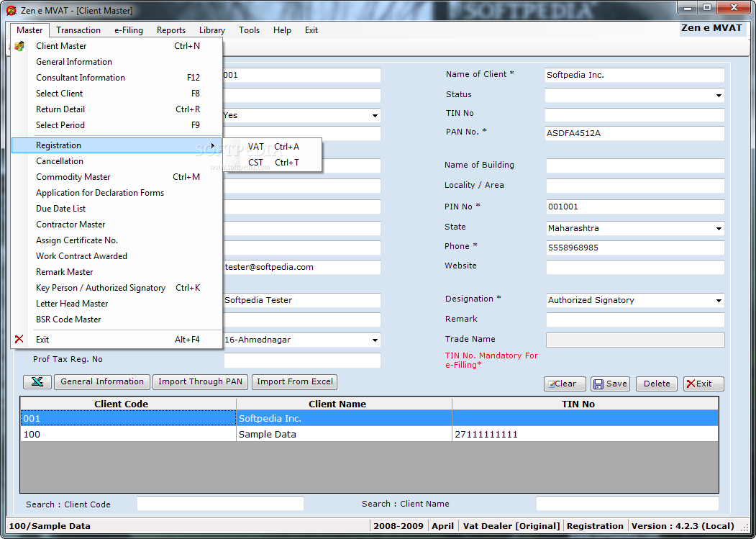Choose Select Client menu entry

pyautogui.click(x=117, y=94)
